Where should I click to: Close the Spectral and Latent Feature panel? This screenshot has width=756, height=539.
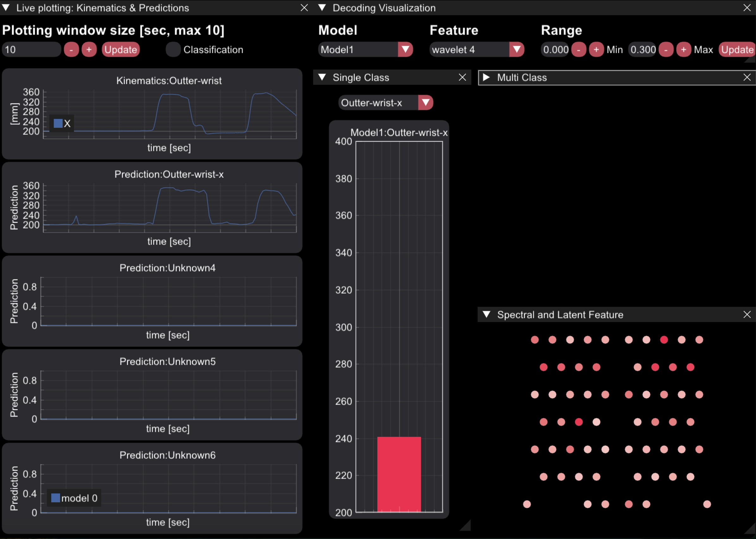(x=747, y=314)
